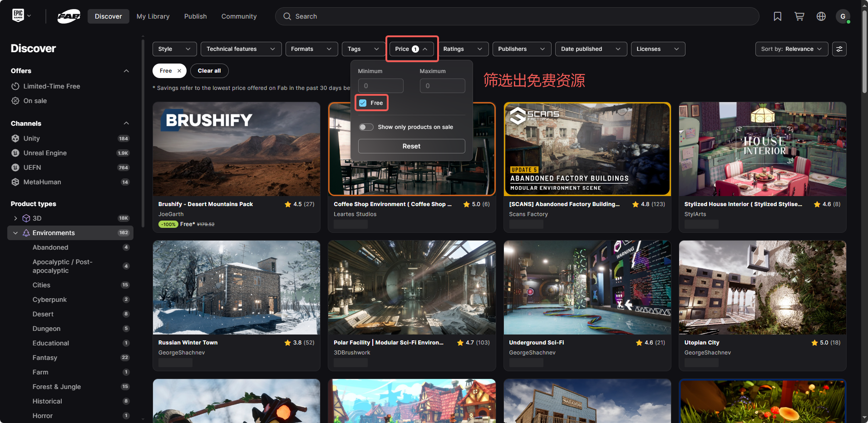Open the Polar Facility thumbnail
This screenshot has width=868, height=423.
(412, 288)
